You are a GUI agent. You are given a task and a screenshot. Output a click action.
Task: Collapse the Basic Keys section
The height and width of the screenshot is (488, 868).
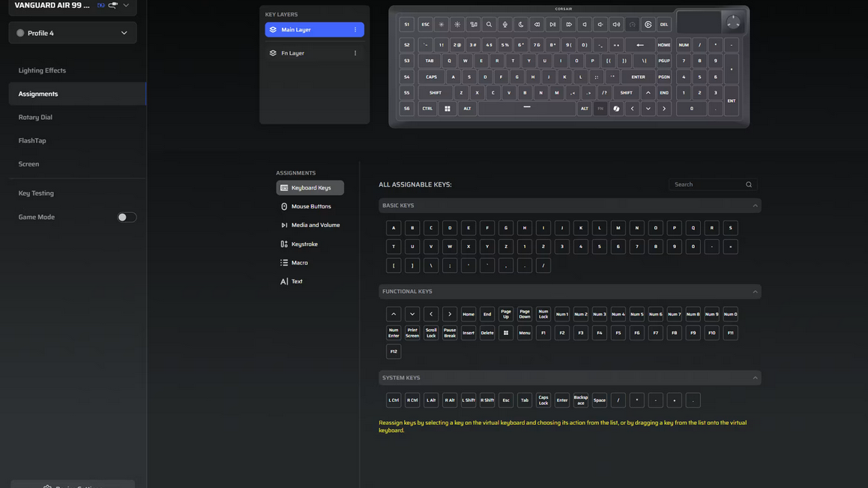(755, 205)
